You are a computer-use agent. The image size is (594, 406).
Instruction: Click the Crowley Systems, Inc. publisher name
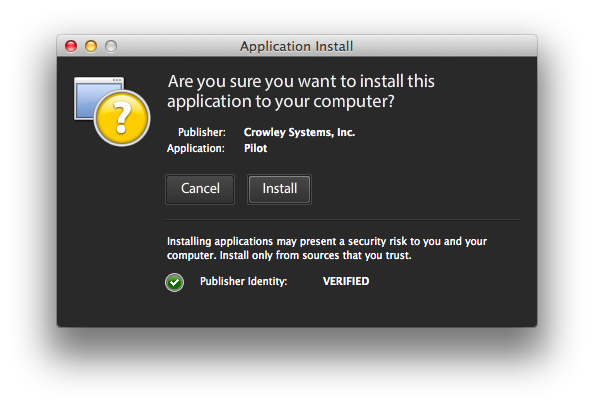point(299,132)
